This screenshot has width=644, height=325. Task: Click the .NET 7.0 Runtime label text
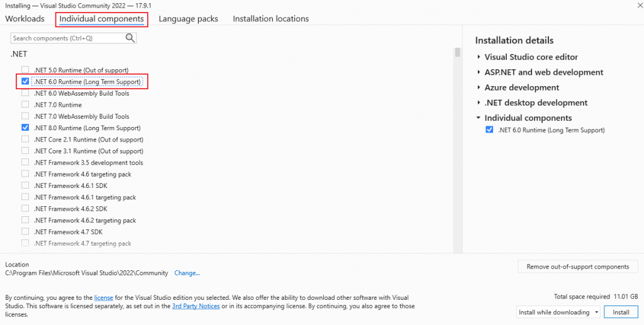tap(57, 104)
